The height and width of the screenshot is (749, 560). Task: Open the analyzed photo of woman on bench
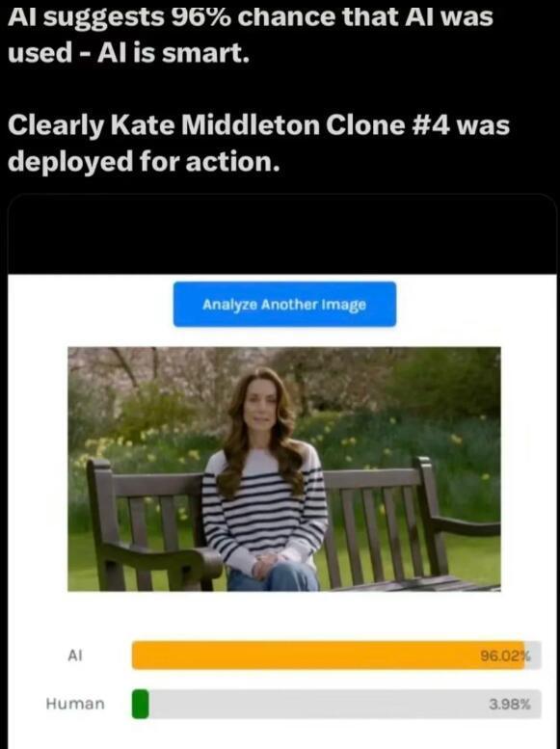coord(284,469)
